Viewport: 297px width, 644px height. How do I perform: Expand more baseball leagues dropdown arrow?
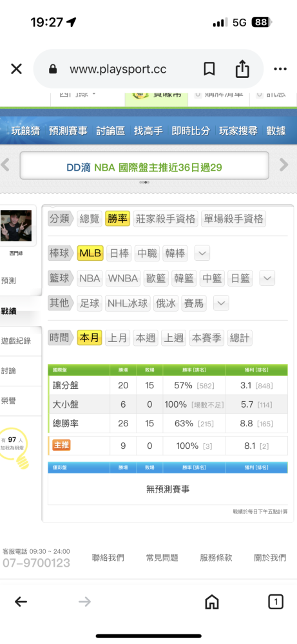click(202, 253)
